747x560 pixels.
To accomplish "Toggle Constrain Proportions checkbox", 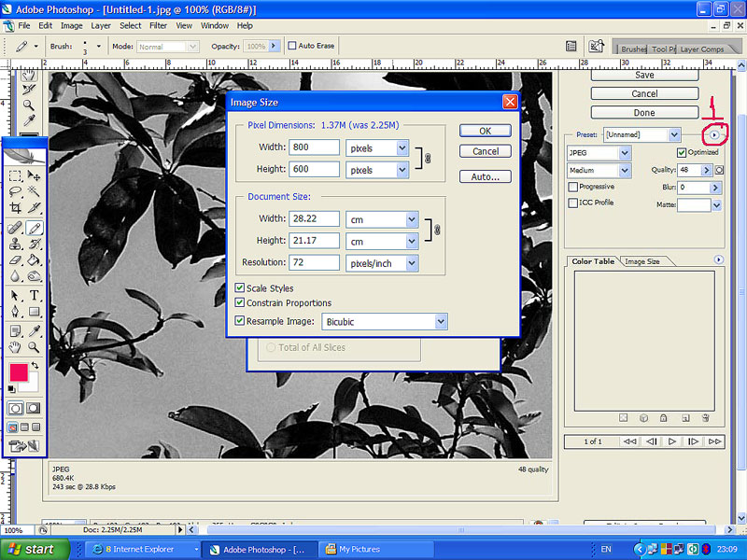I will (241, 303).
